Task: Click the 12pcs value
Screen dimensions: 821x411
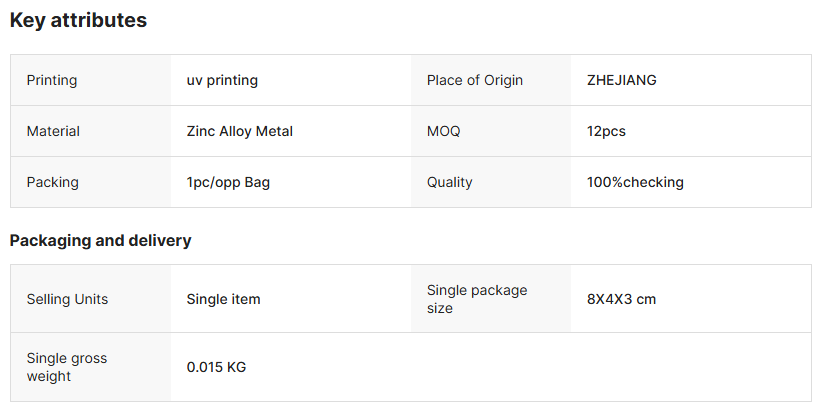Action: pos(606,131)
